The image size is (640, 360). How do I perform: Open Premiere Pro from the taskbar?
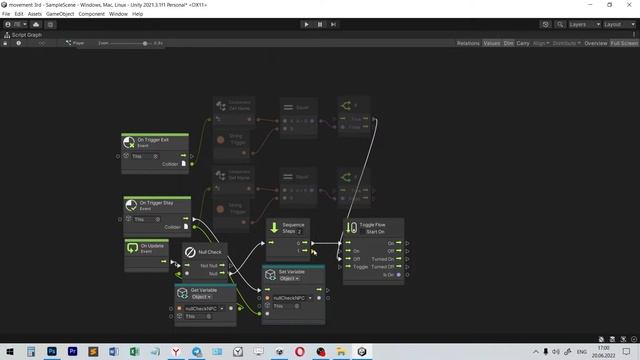tap(73, 351)
